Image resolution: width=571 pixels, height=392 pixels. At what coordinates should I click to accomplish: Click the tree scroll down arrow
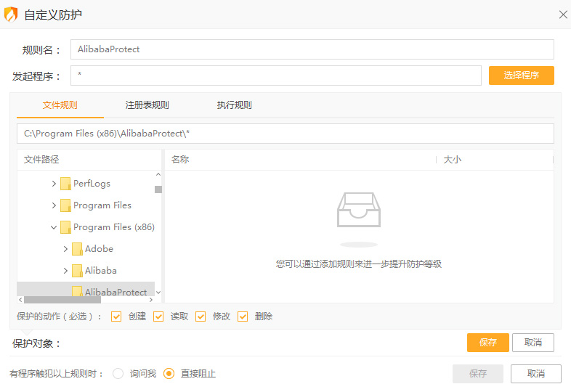coord(158,293)
